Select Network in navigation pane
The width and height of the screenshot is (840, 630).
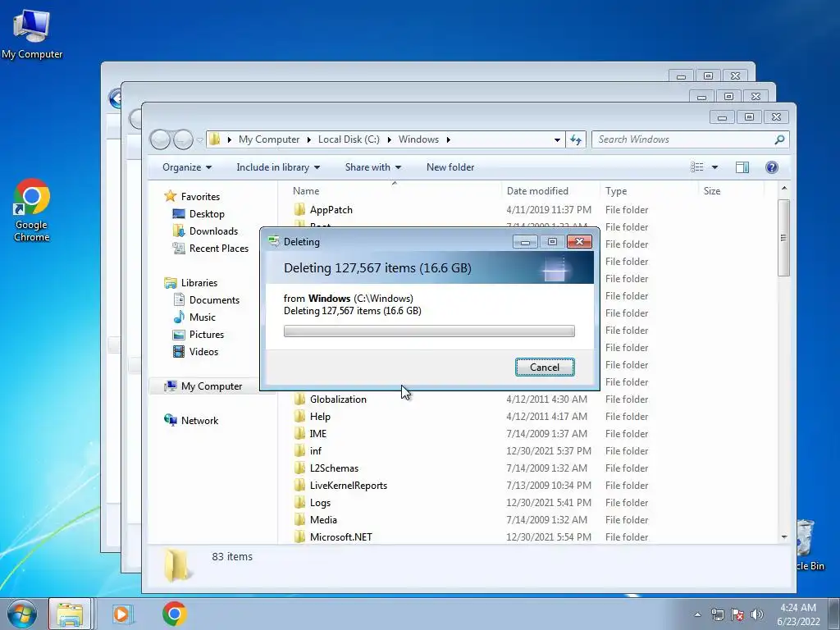click(199, 421)
